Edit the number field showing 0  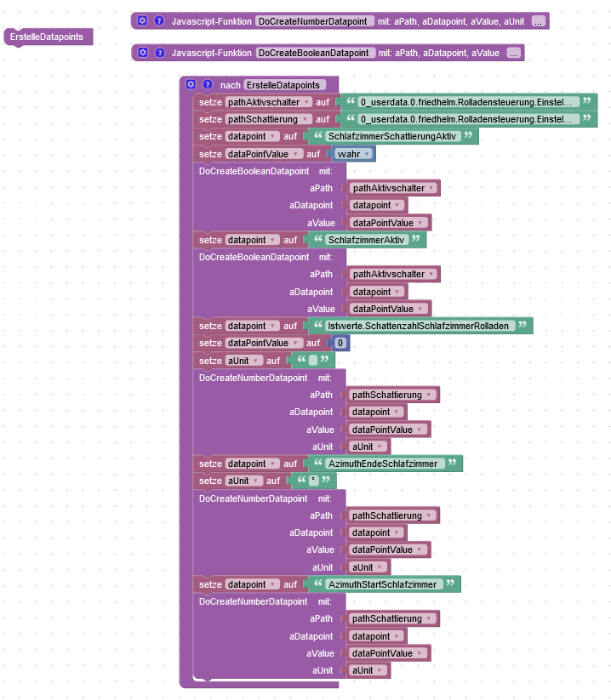click(340, 343)
